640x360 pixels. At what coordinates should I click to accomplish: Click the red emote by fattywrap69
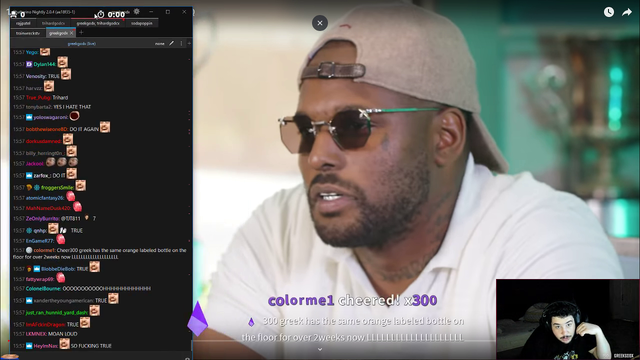(x=61, y=278)
